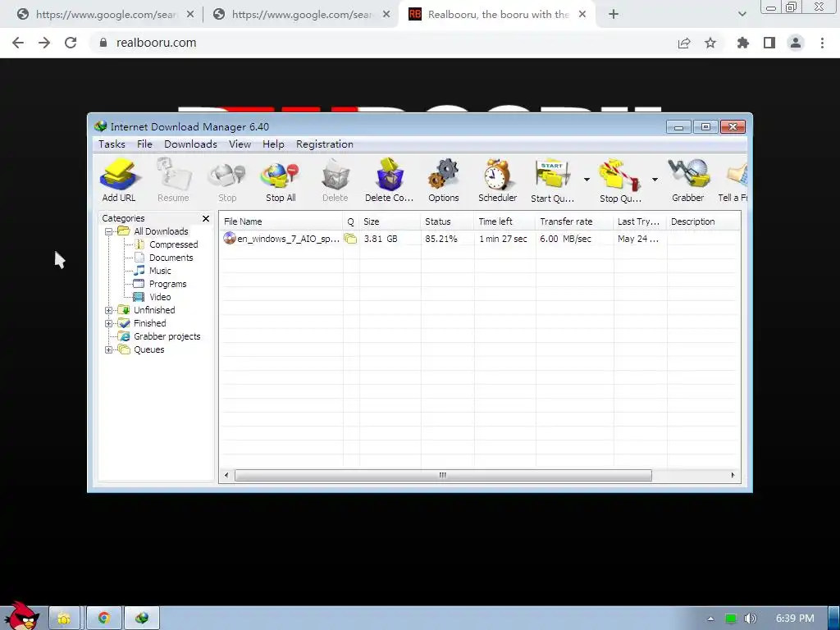Image resolution: width=840 pixels, height=630 pixels.
Task: Click the 85.21% status cell
Action: tap(441, 239)
